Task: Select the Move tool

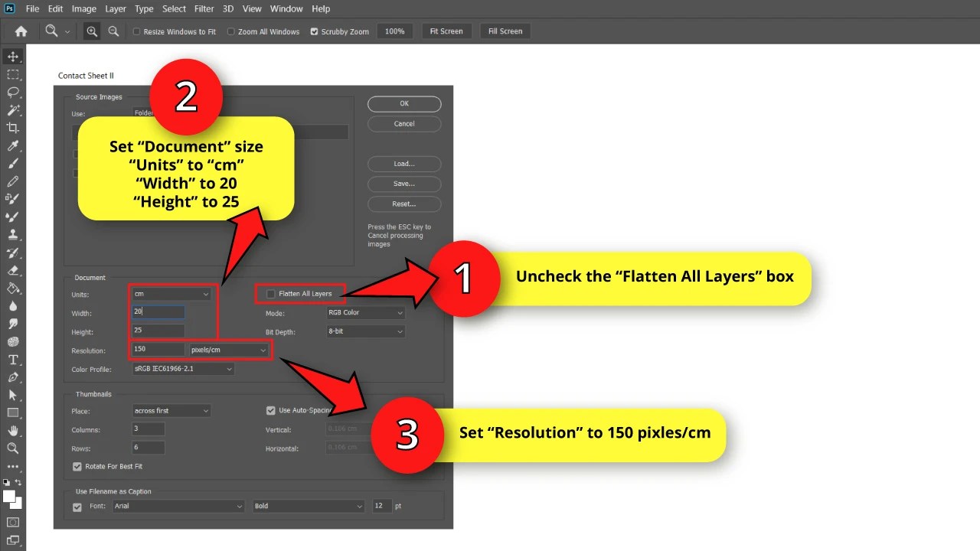Action: click(12, 57)
